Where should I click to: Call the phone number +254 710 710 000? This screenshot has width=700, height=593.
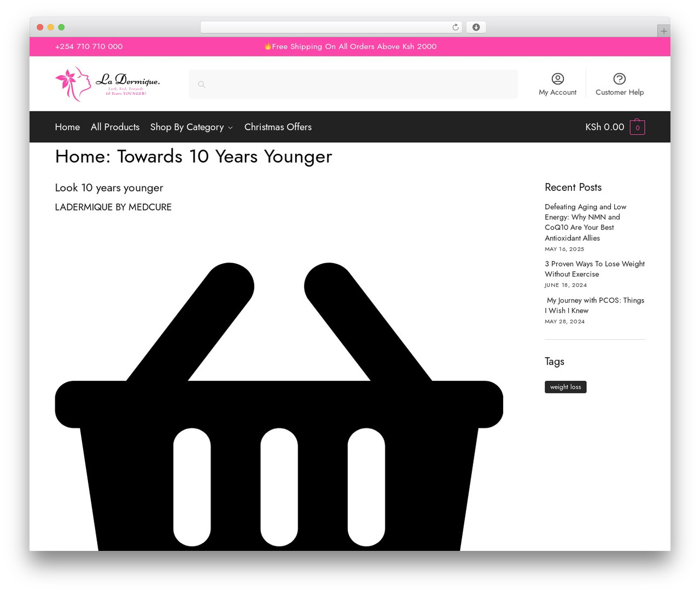89,46
